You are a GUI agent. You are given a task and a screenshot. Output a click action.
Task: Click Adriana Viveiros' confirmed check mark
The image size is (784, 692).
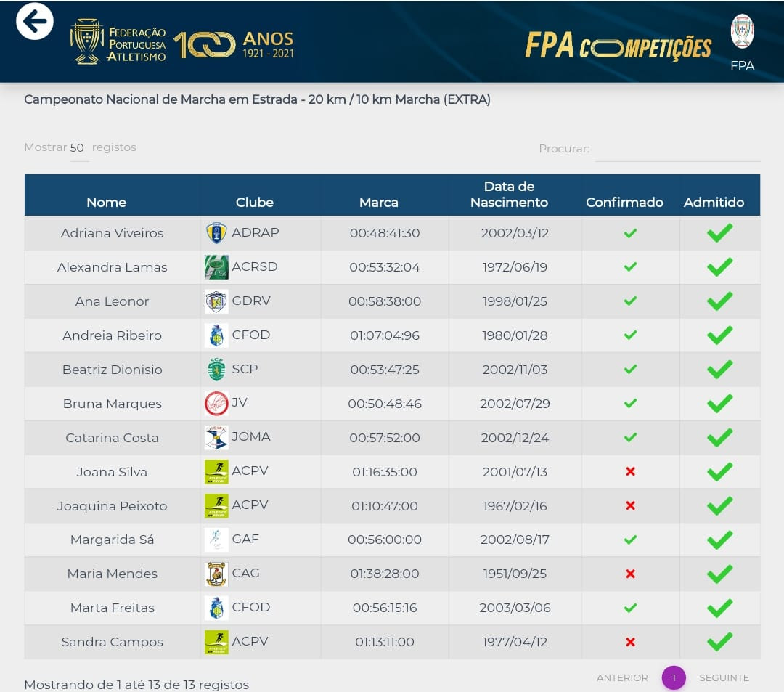click(630, 233)
